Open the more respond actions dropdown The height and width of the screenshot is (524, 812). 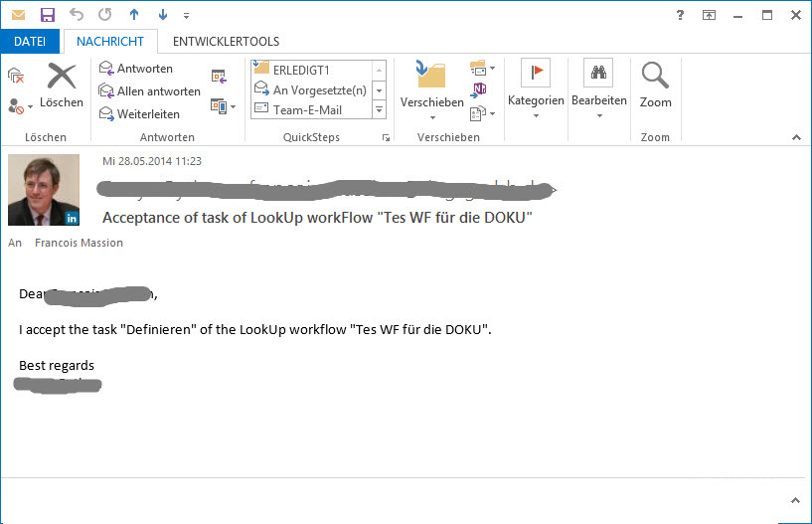pyautogui.click(x=224, y=106)
